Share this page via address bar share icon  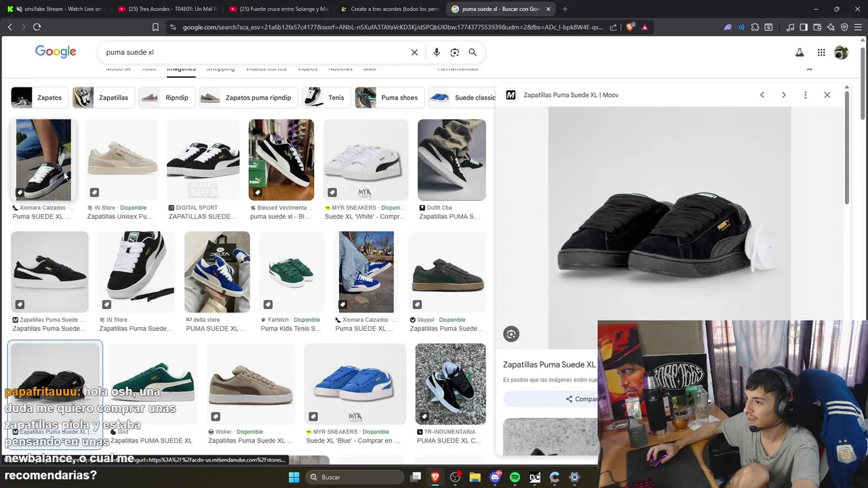point(614,27)
